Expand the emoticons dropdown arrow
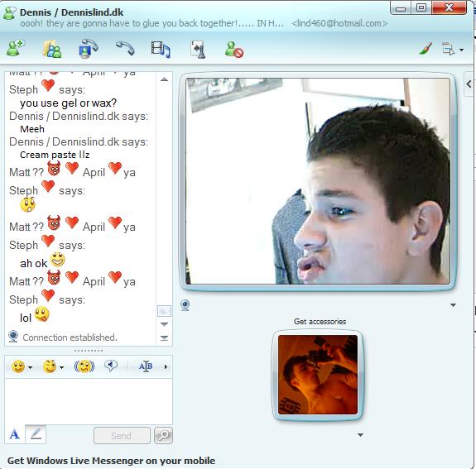This screenshot has width=476, height=469. pyautogui.click(x=31, y=368)
